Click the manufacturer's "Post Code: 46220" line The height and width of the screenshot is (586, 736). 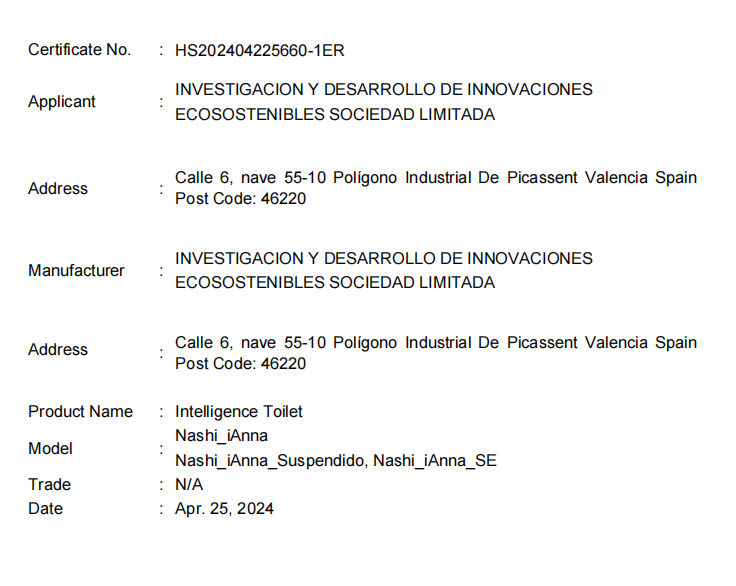[x=240, y=363]
